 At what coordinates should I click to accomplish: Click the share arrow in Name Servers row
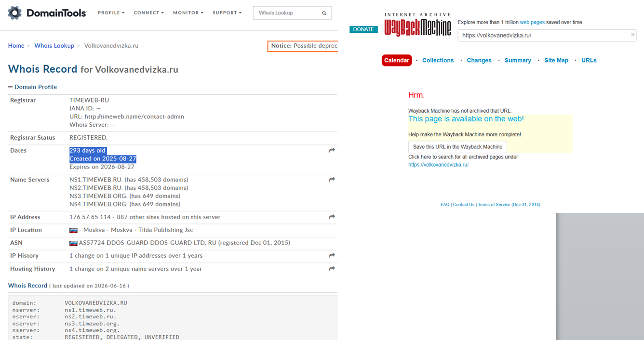(x=332, y=180)
